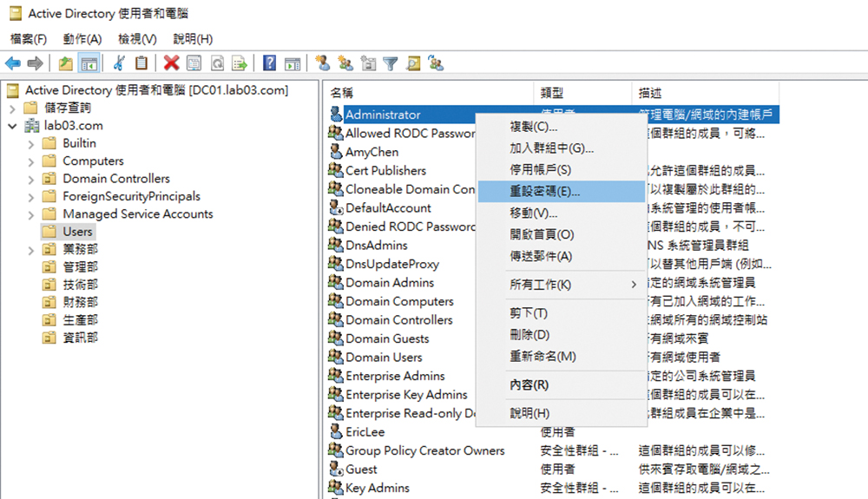The width and height of the screenshot is (868, 499).
Task: Open 內容(R) from context menu
Action: (x=562, y=384)
